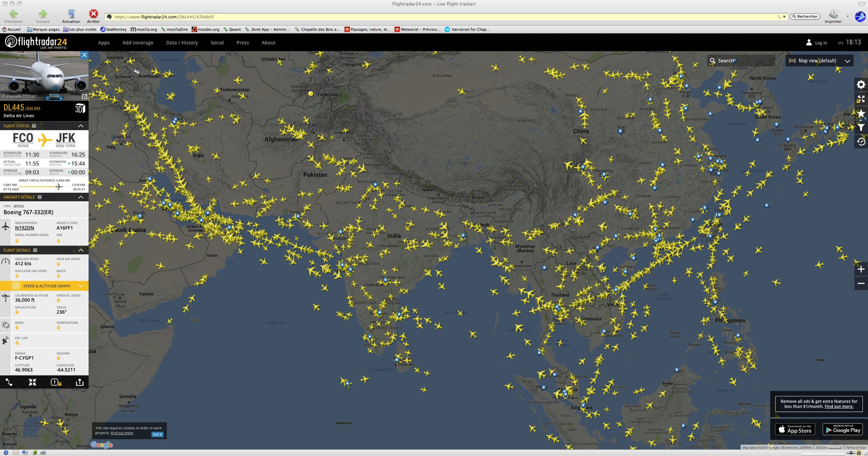Click the locked True Air Speed padlock
This screenshot has height=456, width=868.
point(58,264)
